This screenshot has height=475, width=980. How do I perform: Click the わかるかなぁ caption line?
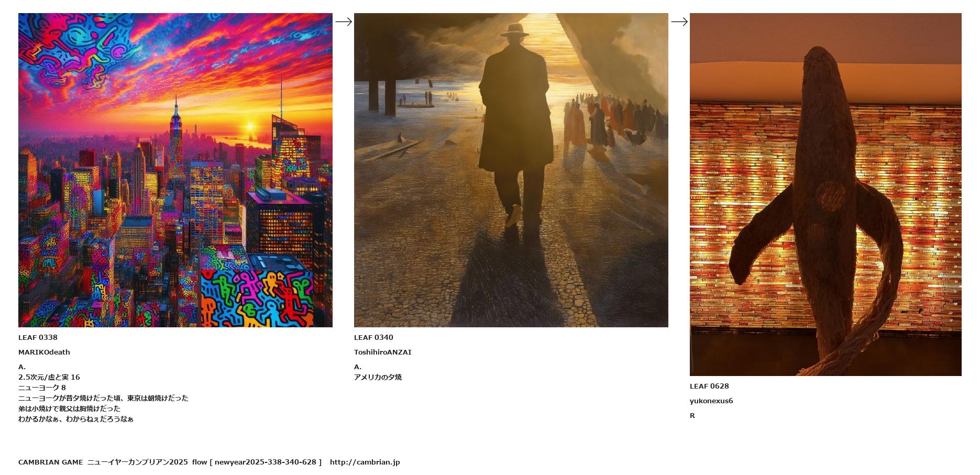(x=76, y=419)
